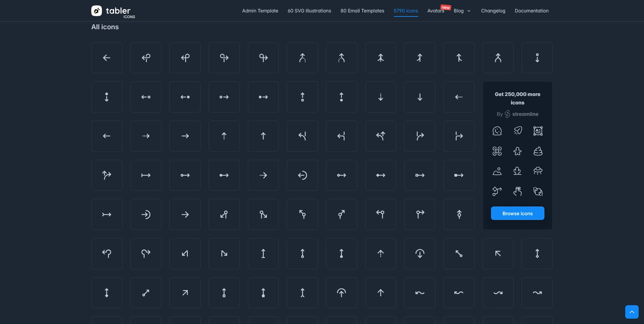Choose right arrow with outlined square tail
644x324 pixels.
[x=420, y=175]
